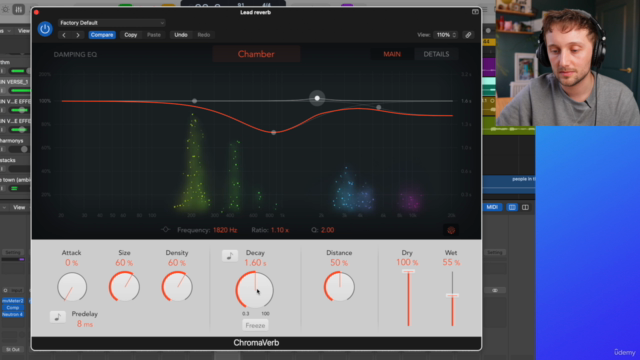Click the Decay value 1.60 s

coord(255,263)
